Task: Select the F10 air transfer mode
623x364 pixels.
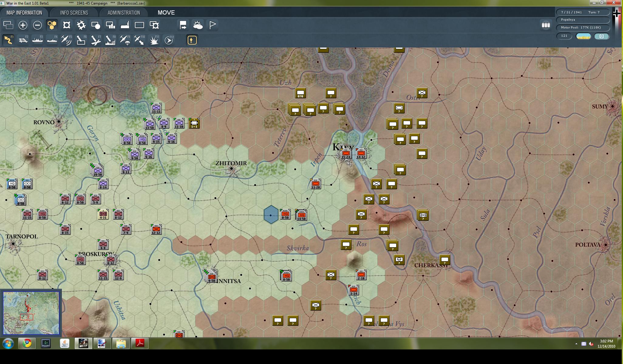Action: pos(139,40)
